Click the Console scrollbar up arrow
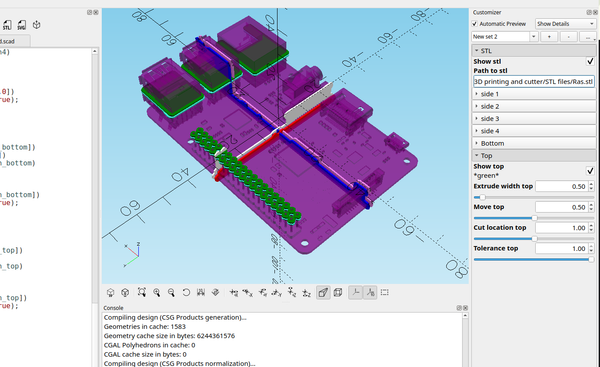This screenshot has height=367, width=600. 465,316
